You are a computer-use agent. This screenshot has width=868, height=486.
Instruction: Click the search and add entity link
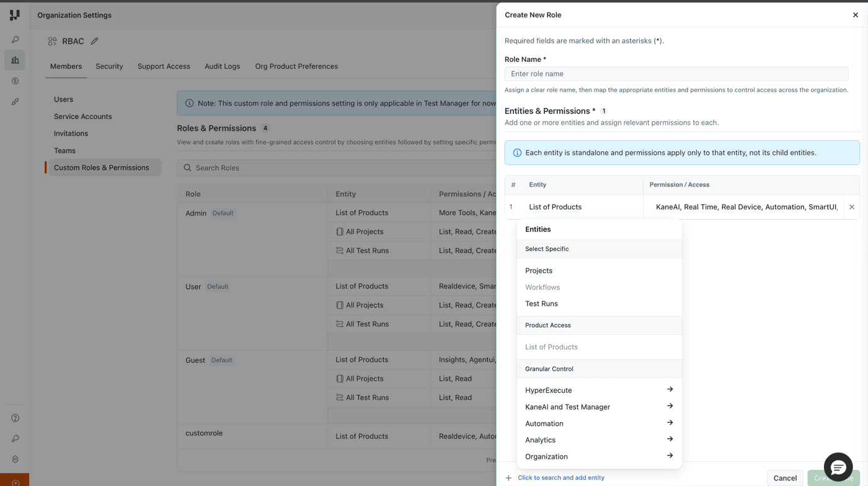pos(561,477)
